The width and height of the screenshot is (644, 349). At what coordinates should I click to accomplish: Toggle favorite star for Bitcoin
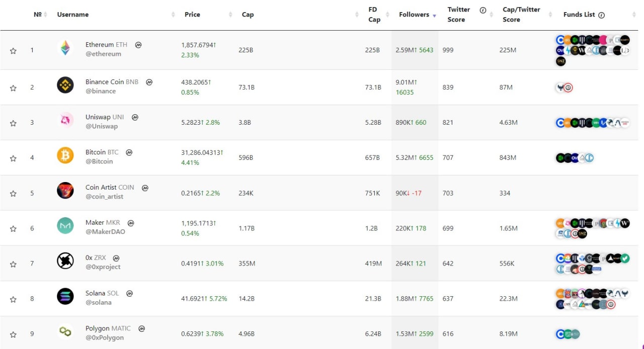click(14, 158)
